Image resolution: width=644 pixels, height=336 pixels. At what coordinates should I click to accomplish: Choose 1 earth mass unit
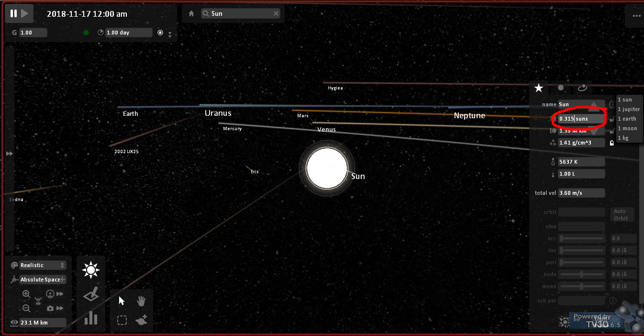point(626,119)
